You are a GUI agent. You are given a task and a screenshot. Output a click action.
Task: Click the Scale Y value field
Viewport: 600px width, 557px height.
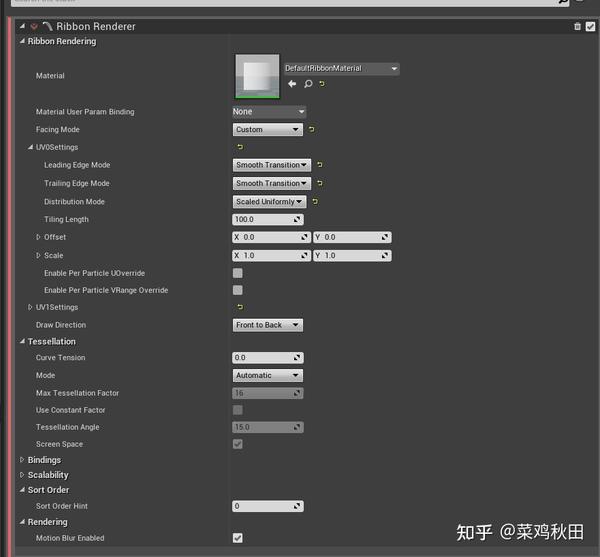click(x=352, y=255)
